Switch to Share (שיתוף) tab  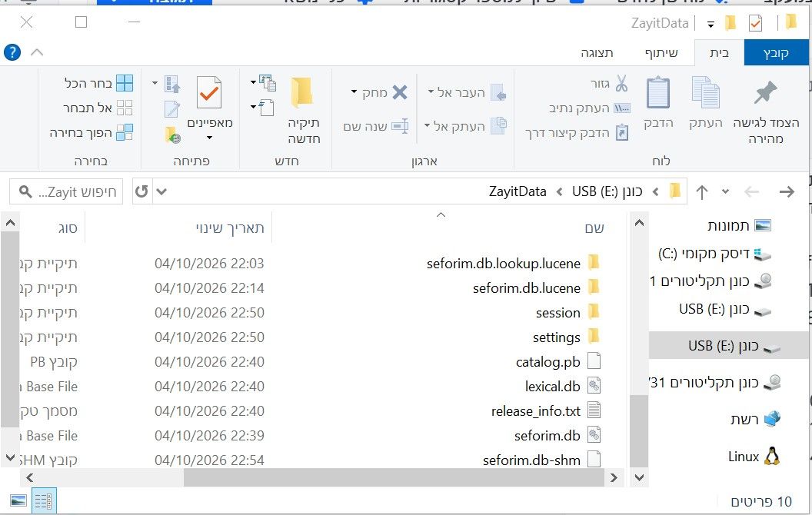(x=661, y=53)
